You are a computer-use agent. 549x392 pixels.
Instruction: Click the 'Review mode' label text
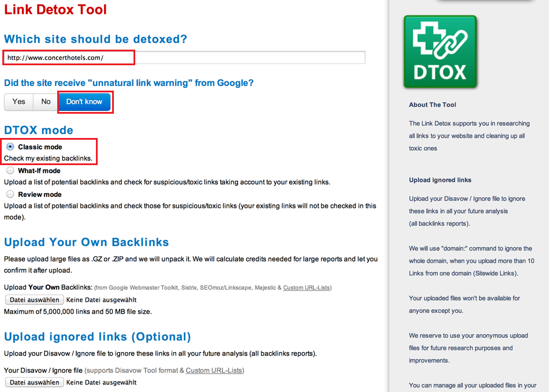point(39,195)
